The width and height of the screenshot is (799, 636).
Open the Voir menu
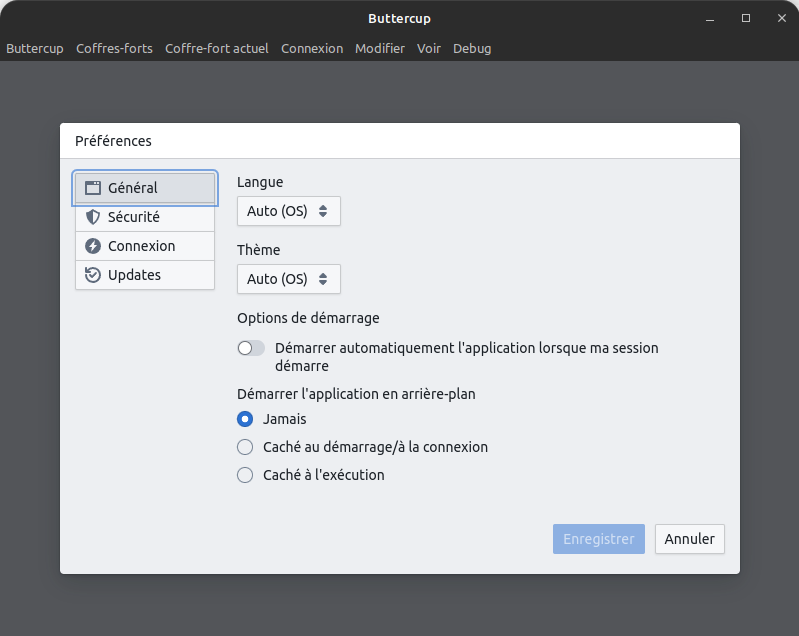pyautogui.click(x=429, y=48)
